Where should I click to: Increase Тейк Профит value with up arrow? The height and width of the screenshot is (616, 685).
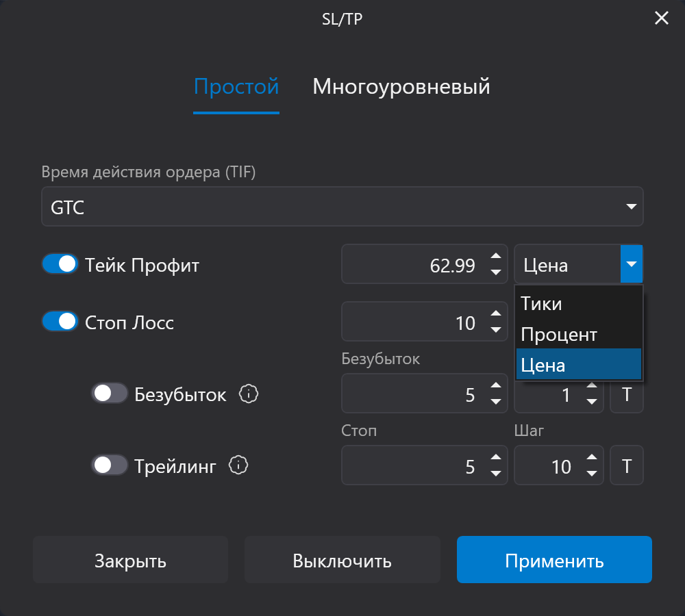point(496,257)
